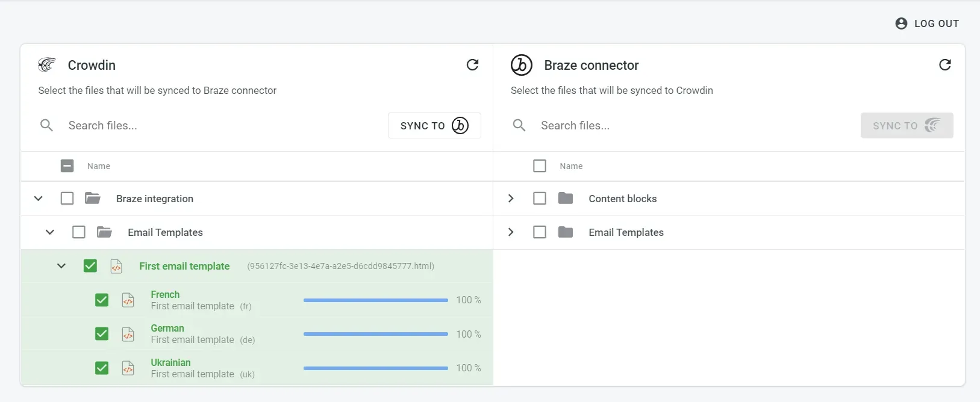The height and width of the screenshot is (402, 980).
Task: Click the 956127fc-3e13 html file ID text
Action: tap(340, 266)
